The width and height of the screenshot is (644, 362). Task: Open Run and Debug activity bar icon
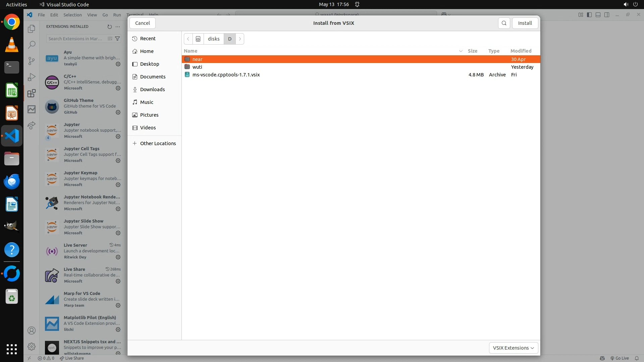coord(32,77)
